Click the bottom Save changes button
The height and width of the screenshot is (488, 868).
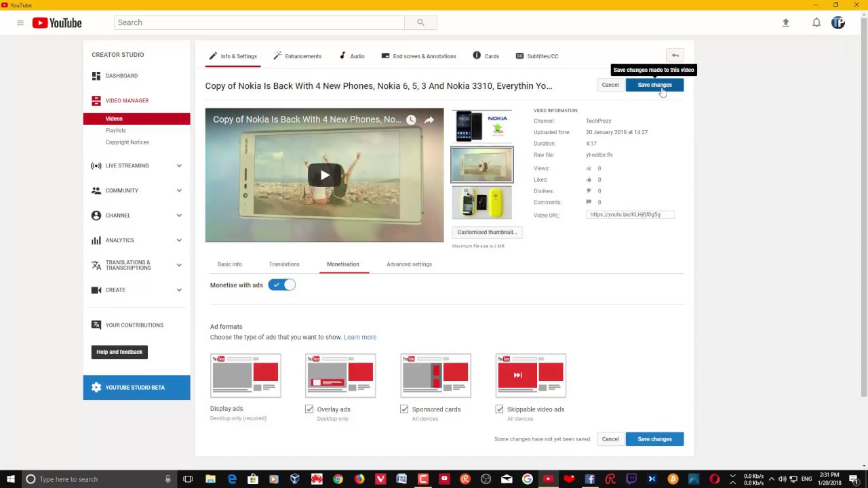pos(654,439)
